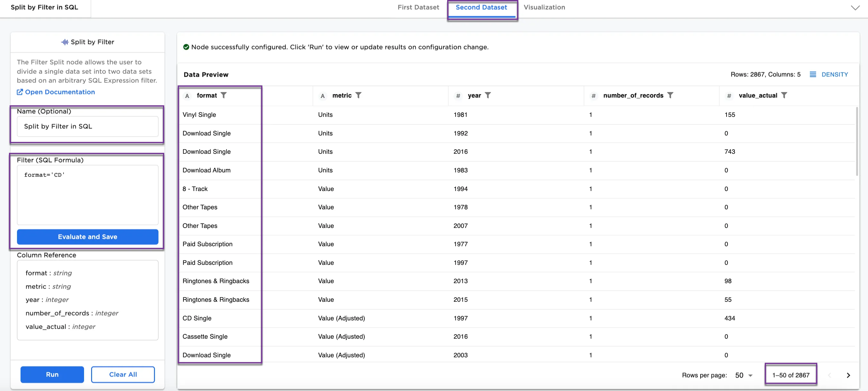This screenshot has height=391, width=868.
Task: Click the filter icon on the metric column
Action: pos(359,95)
